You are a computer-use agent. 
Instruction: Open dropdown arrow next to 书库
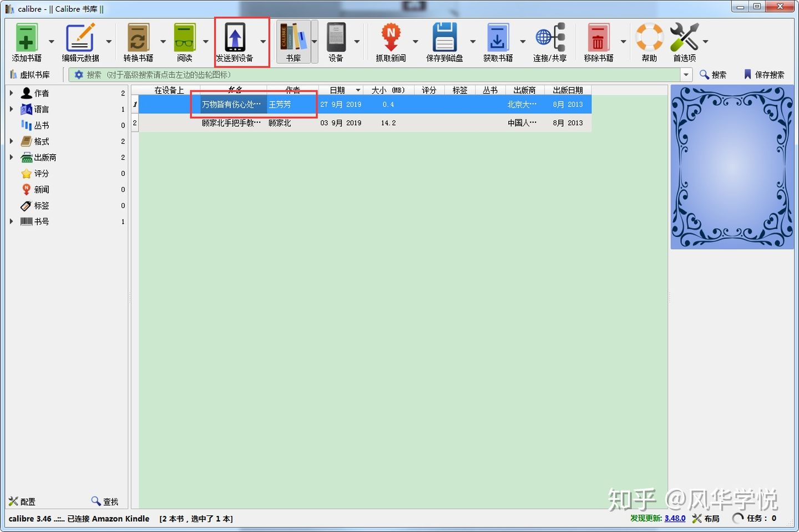(315, 42)
